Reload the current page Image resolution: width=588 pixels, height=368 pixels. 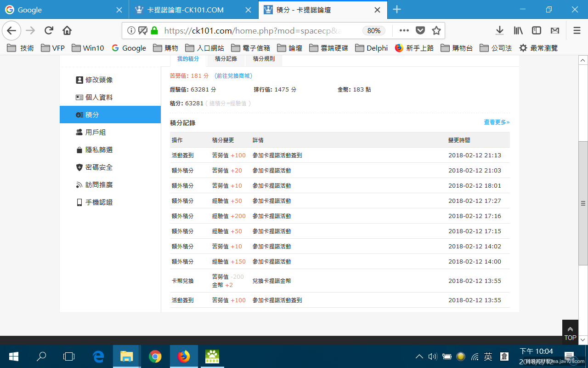tap(49, 31)
